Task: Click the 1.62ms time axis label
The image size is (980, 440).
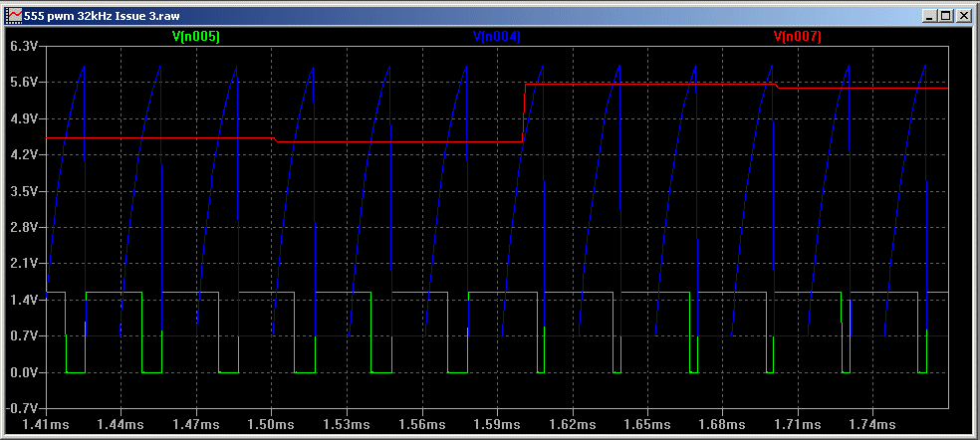Action: 573,424
